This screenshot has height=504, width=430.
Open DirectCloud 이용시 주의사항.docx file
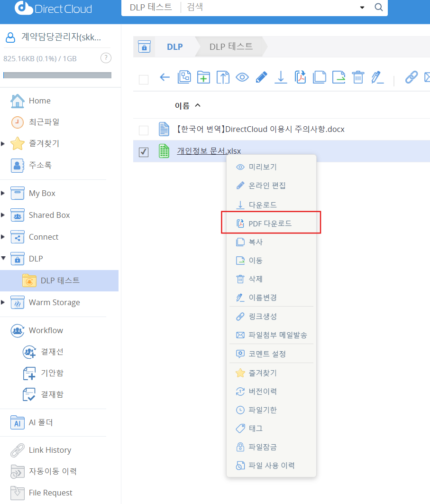[x=260, y=129]
